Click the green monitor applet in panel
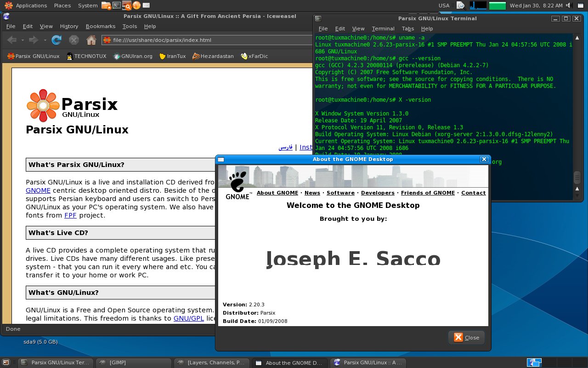This screenshot has width=588, height=368. (x=498, y=6)
